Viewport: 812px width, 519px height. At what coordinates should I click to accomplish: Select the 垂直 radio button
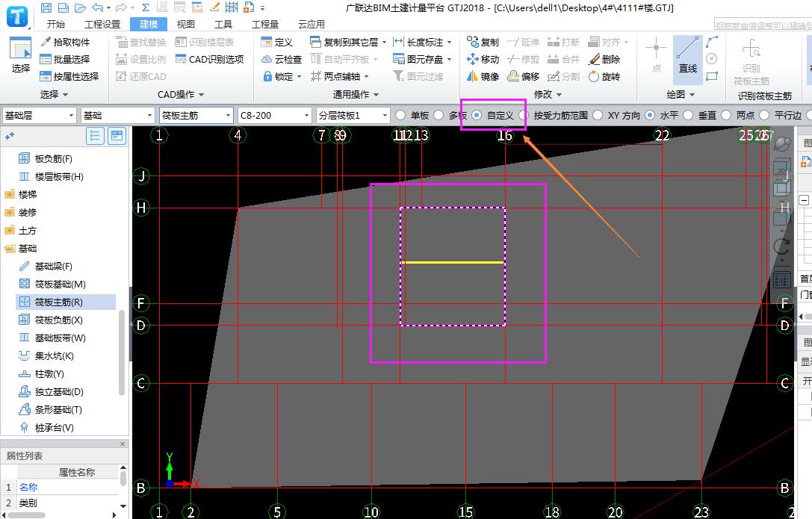[x=688, y=115]
